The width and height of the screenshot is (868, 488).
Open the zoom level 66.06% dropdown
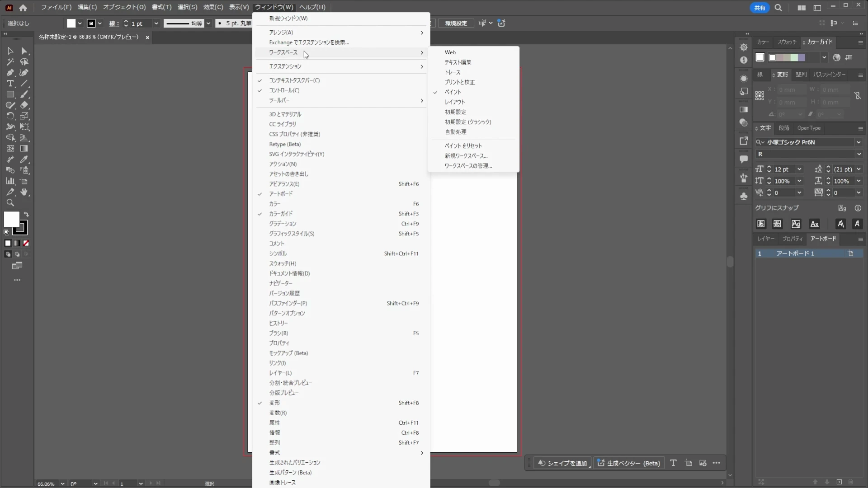(62, 483)
